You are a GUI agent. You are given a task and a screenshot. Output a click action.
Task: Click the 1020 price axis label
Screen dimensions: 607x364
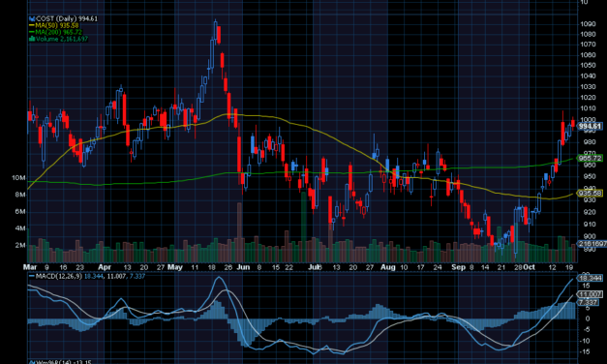coord(588,98)
